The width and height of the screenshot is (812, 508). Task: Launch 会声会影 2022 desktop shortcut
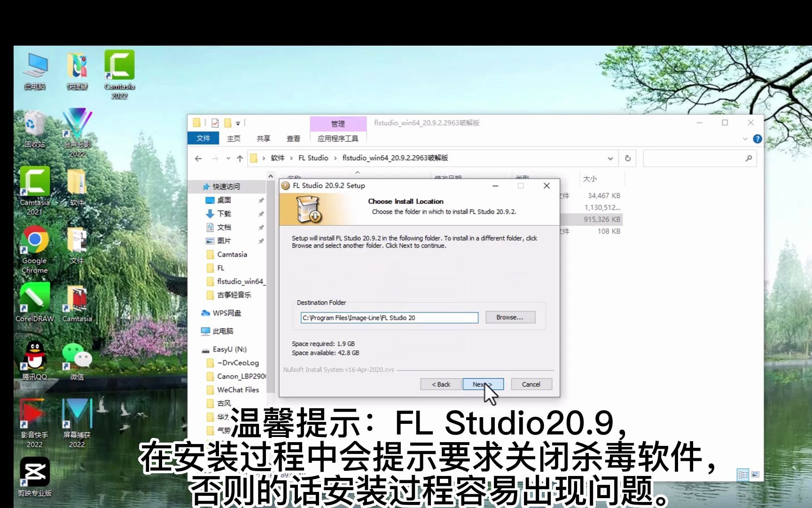pyautogui.click(x=77, y=133)
